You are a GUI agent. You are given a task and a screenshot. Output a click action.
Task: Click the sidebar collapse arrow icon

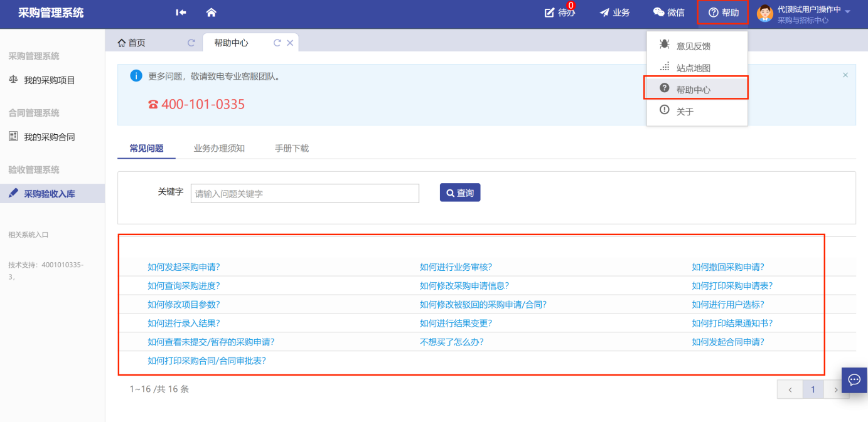point(181,13)
